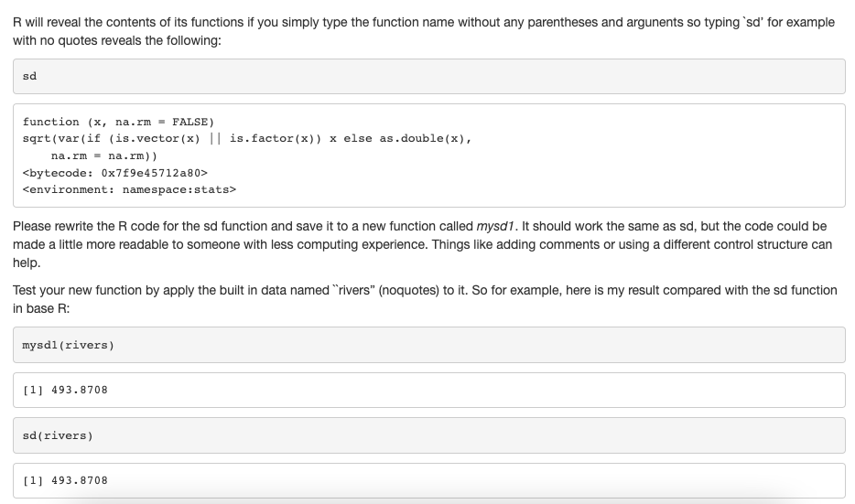Click the output block below sd(rivers)
This screenshot has height=504, width=855.
pos(429,480)
